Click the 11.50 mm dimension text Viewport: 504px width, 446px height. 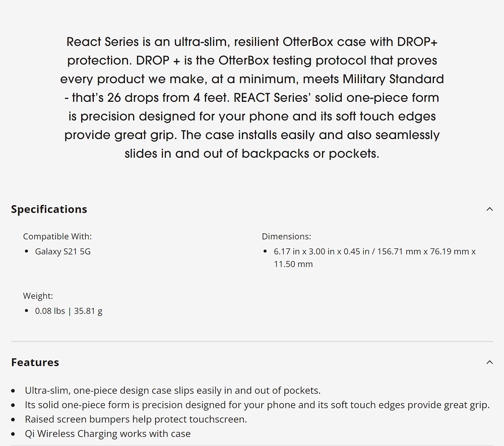pyautogui.click(x=293, y=264)
